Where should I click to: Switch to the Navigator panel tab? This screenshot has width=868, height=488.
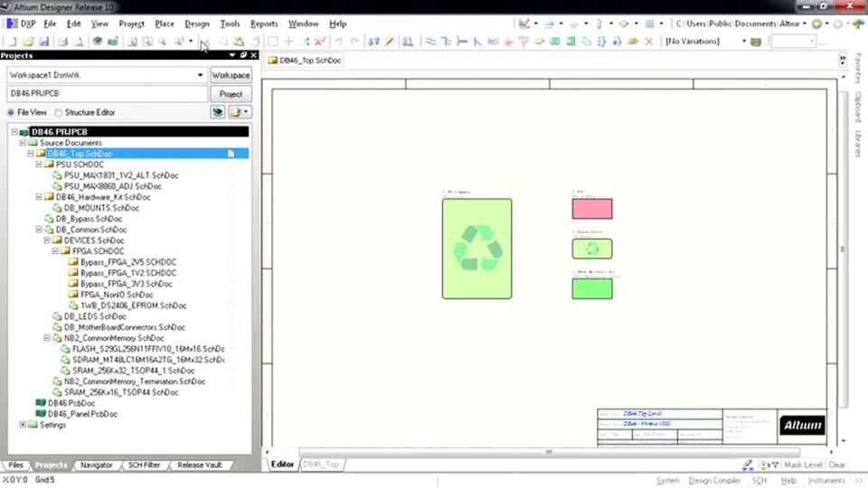point(97,465)
